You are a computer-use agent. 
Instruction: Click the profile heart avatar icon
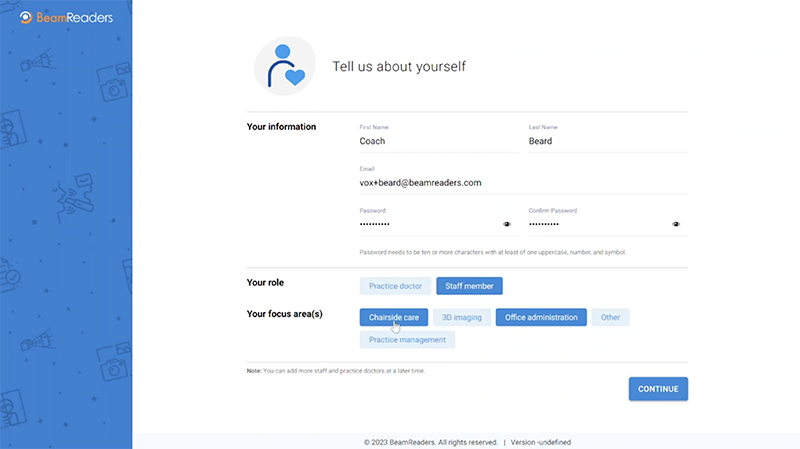pos(285,66)
